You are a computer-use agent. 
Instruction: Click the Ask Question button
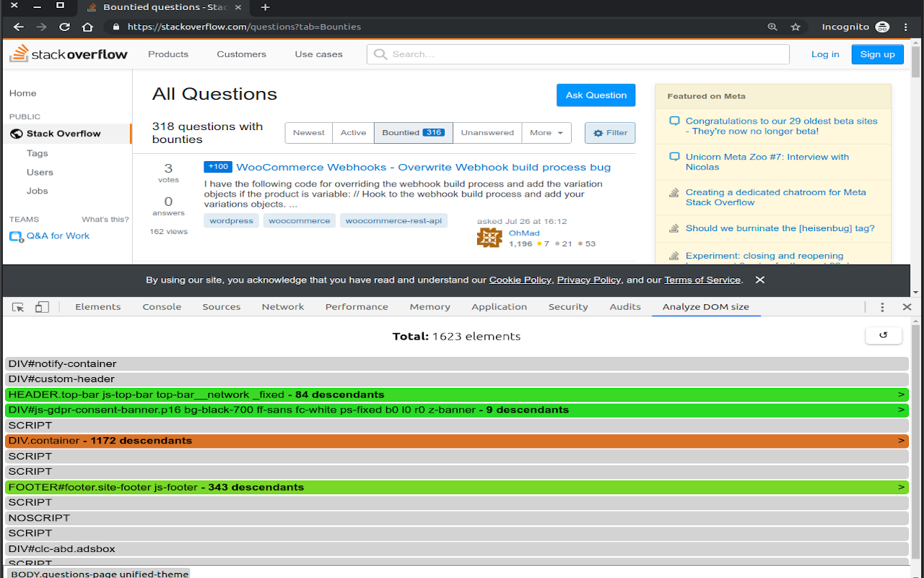(596, 95)
